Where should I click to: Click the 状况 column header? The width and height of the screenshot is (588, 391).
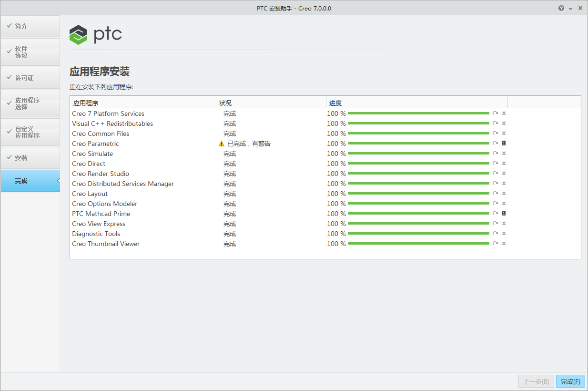coord(271,103)
